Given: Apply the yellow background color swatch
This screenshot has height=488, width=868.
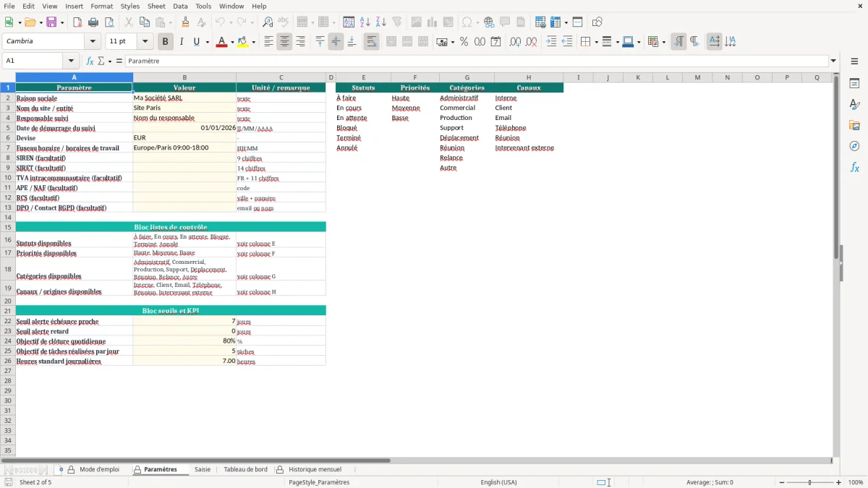Looking at the screenshot, I should (x=243, y=42).
